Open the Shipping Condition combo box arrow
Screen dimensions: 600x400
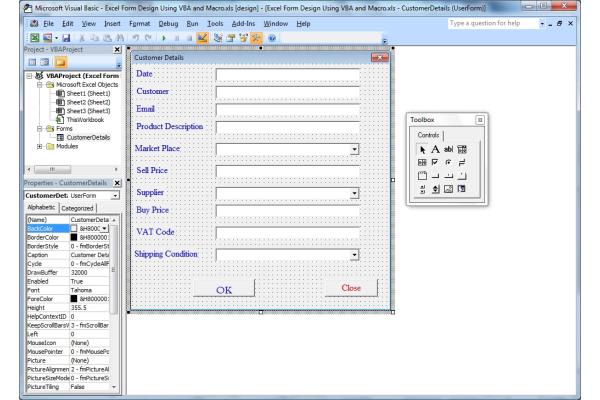pos(354,255)
